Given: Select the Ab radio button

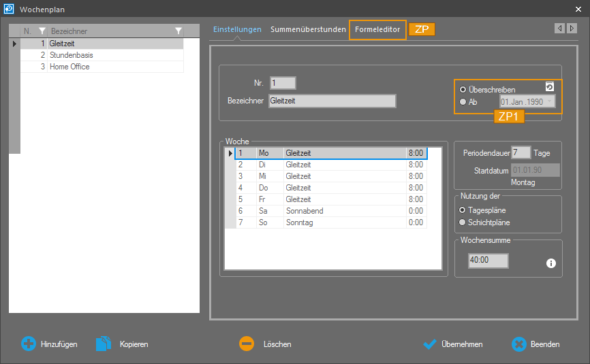Looking at the screenshot, I should click(x=464, y=102).
